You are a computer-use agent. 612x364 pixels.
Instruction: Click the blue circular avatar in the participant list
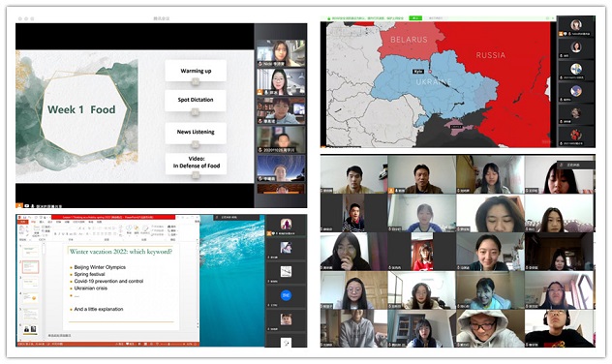click(286, 295)
